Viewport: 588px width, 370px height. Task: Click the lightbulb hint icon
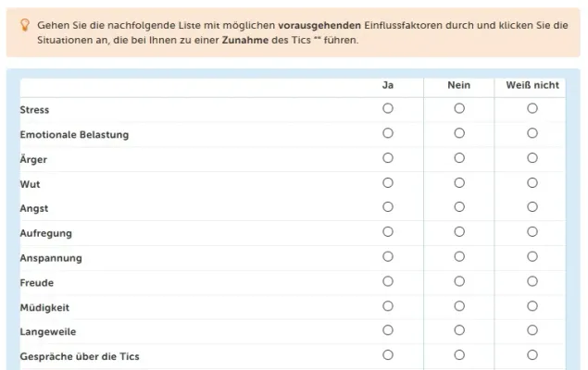25,25
